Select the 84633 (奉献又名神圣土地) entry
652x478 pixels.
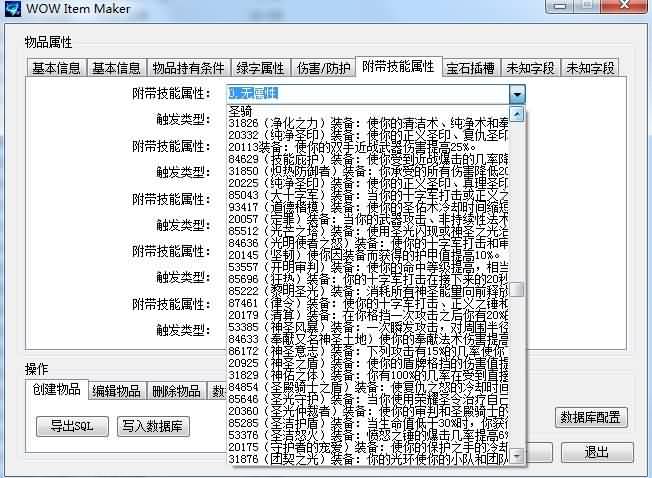tap(368, 339)
